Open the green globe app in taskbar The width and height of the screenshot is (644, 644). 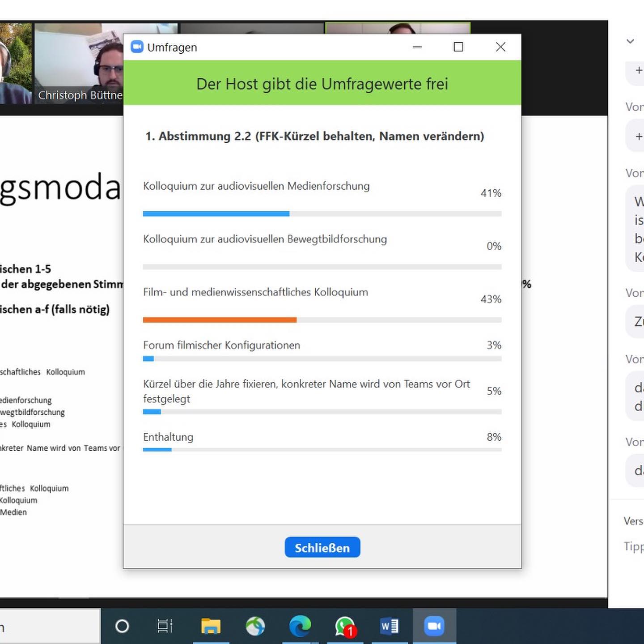coord(255,626)
